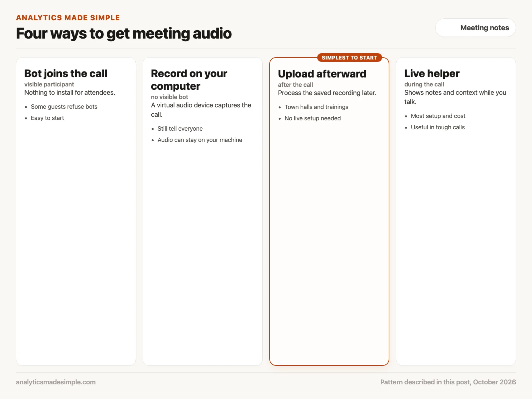Click 'Process the saved recording later.'

click(327, 93)
